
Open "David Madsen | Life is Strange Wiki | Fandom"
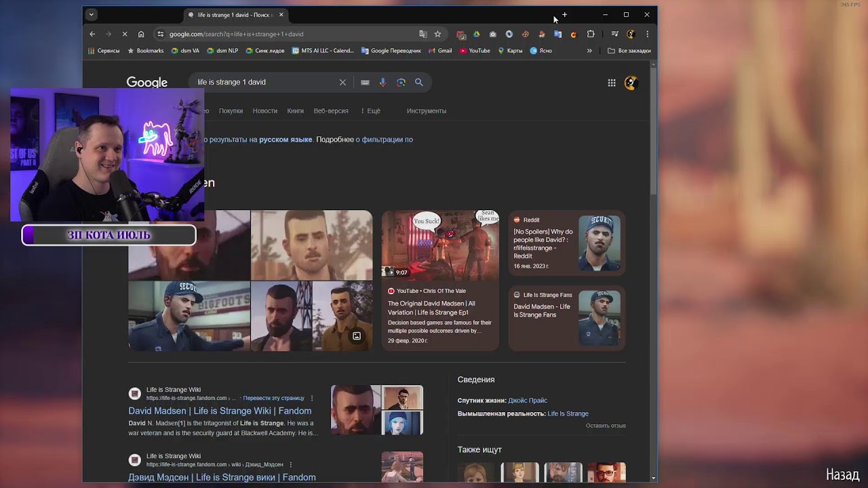pyautogui.click(x=220, y=411)
